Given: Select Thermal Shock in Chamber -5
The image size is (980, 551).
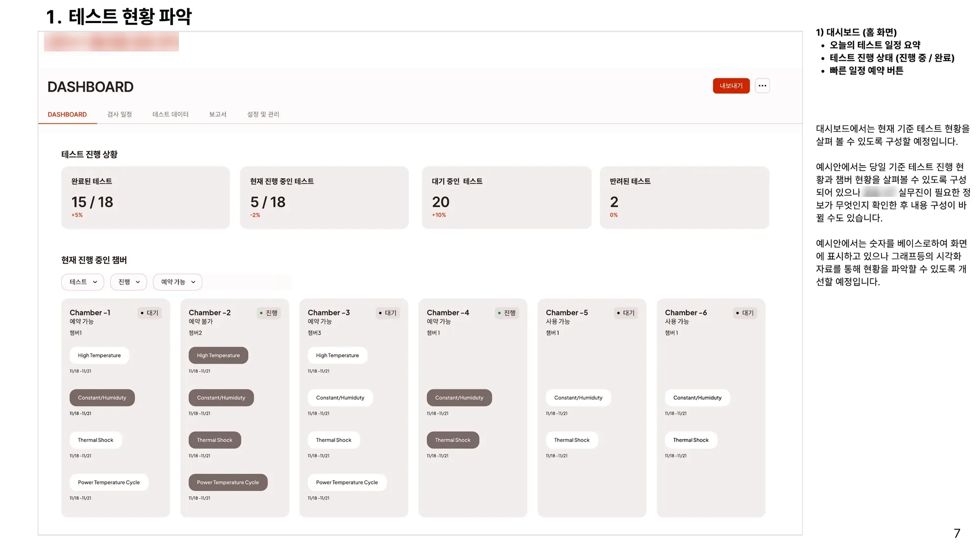Looking at the screenshot, I should tap(572, 440).
